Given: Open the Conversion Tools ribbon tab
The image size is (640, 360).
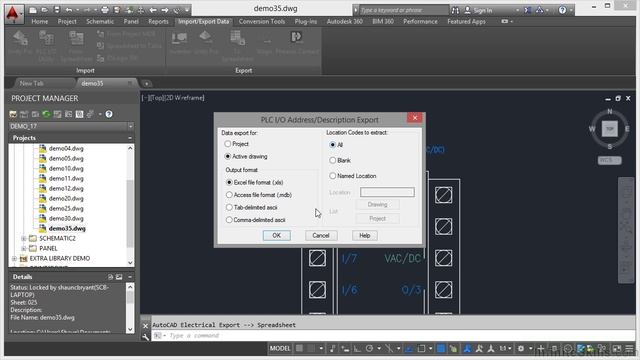Looking at the screenshot, I should [262, 21].
